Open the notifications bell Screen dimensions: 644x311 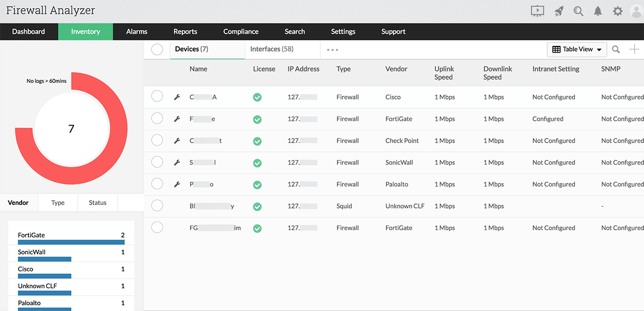(598, 10)
